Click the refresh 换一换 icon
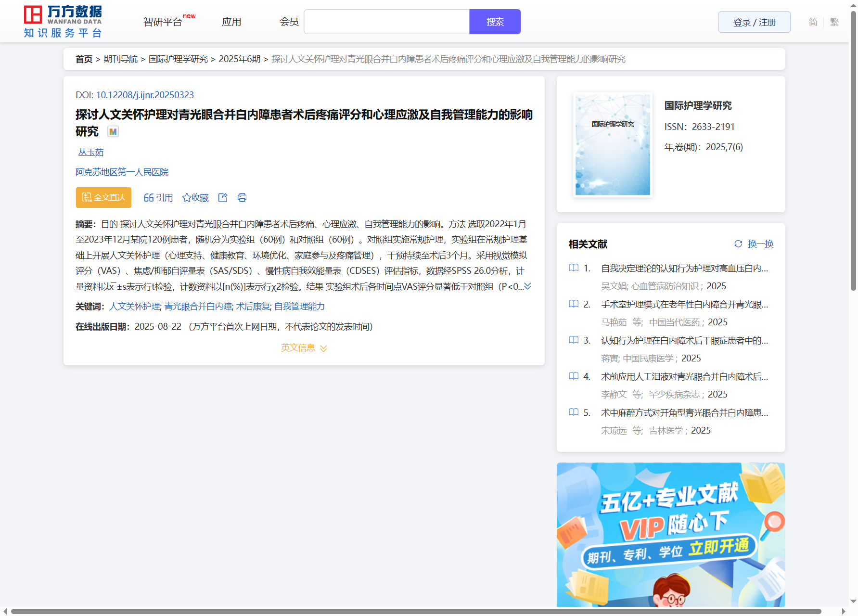This screenshot has height=616, width=858. (x=738, y=244)
